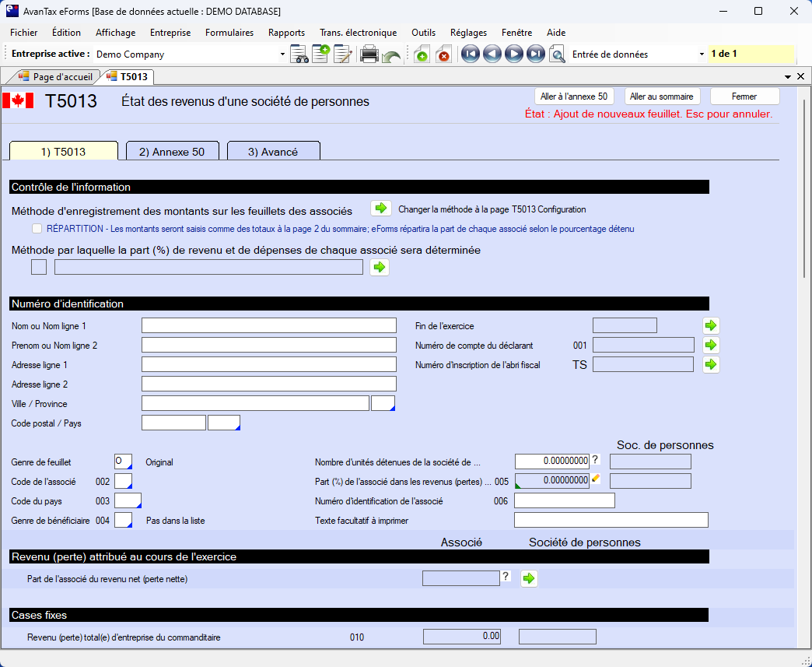This screenshot has height=667, width=812.
Task: Switch to the 2) Annexe 50 tab
Action: [172, 152]
